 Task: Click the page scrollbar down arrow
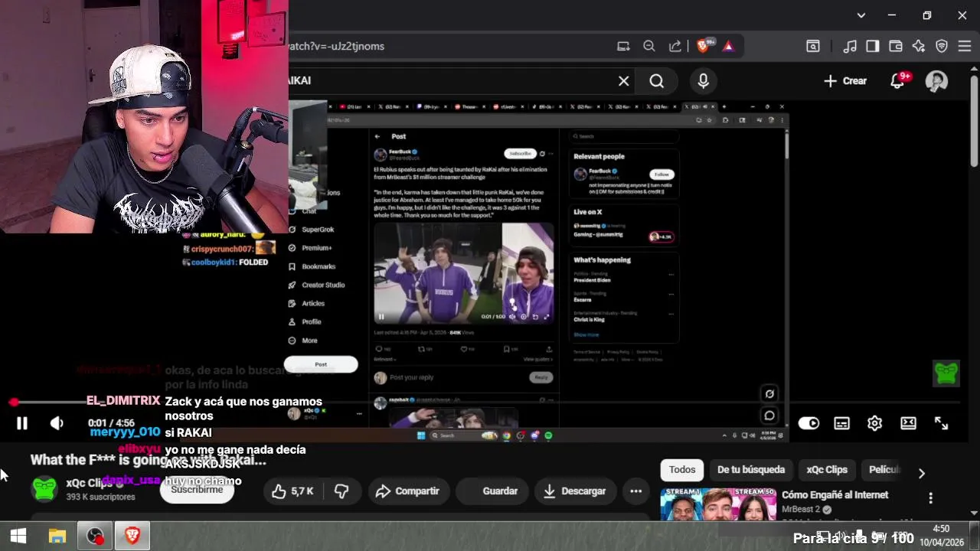pos(974,514)
